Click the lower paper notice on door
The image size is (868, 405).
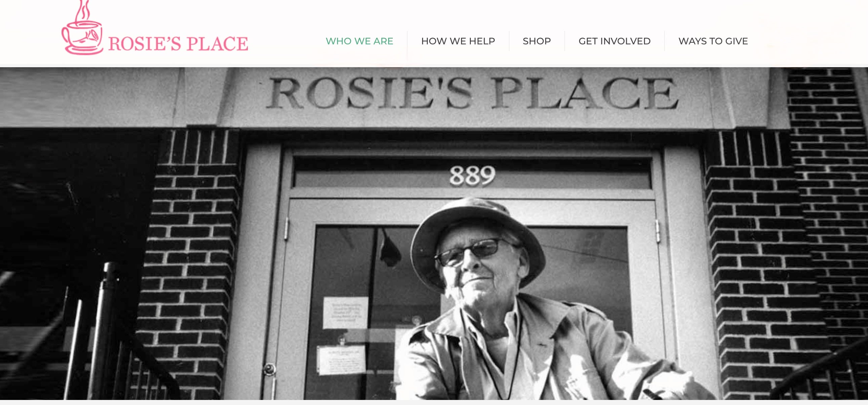coord(342,360)
